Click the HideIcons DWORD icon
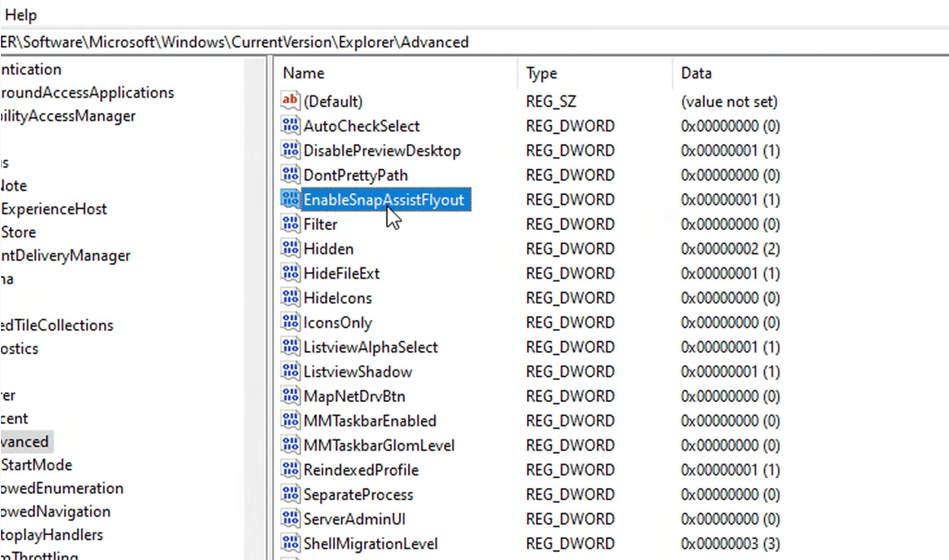The image size is (949, 560). [x=291, y=298]
